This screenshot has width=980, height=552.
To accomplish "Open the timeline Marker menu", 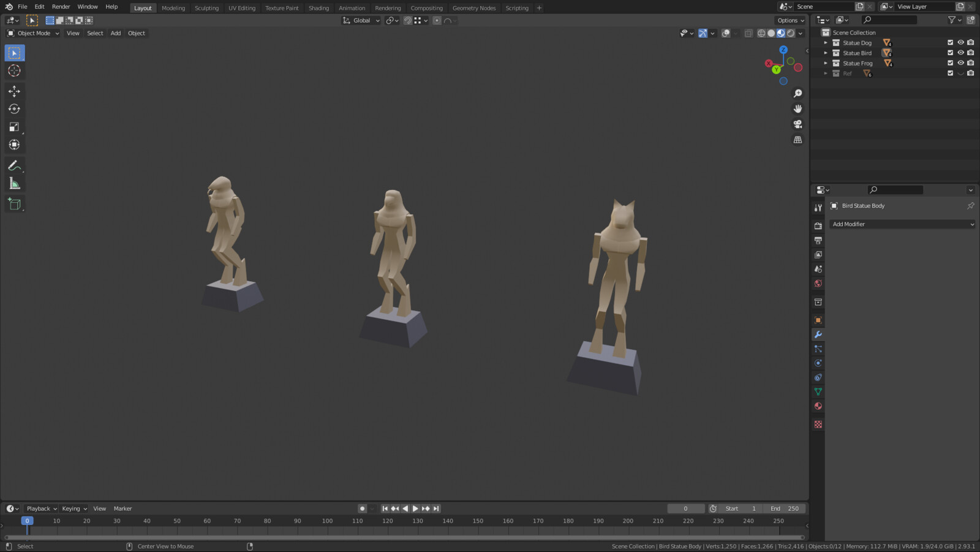I will 123,509.
